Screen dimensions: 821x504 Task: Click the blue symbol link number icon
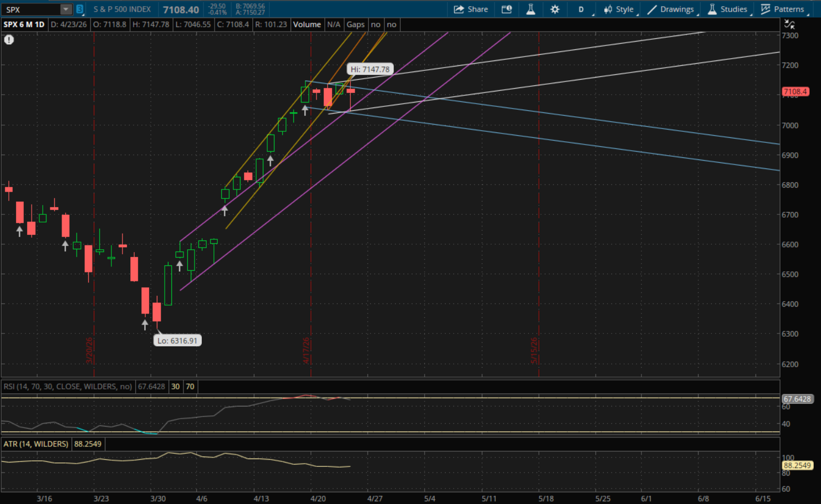pos(79,9)
